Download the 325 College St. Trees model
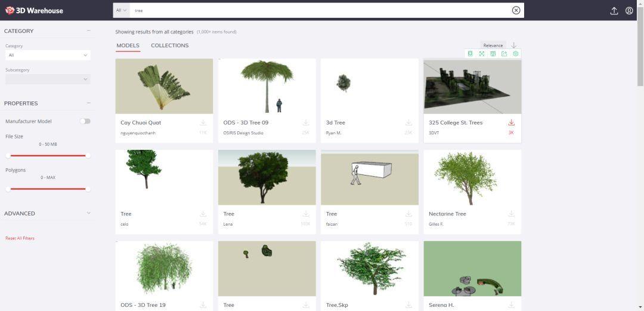644x311 pixels. click(512, 122)
